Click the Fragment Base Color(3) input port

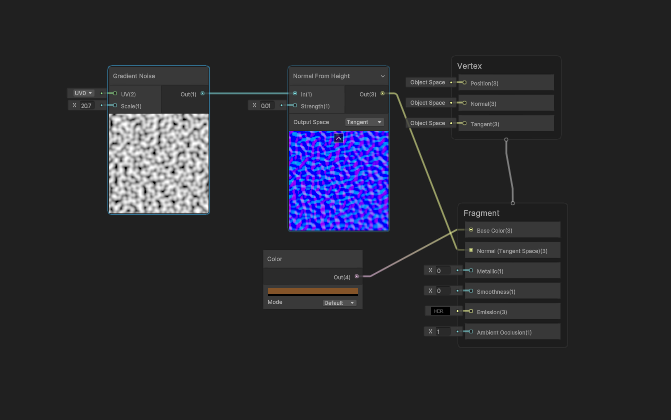click(x=471, y=230)
